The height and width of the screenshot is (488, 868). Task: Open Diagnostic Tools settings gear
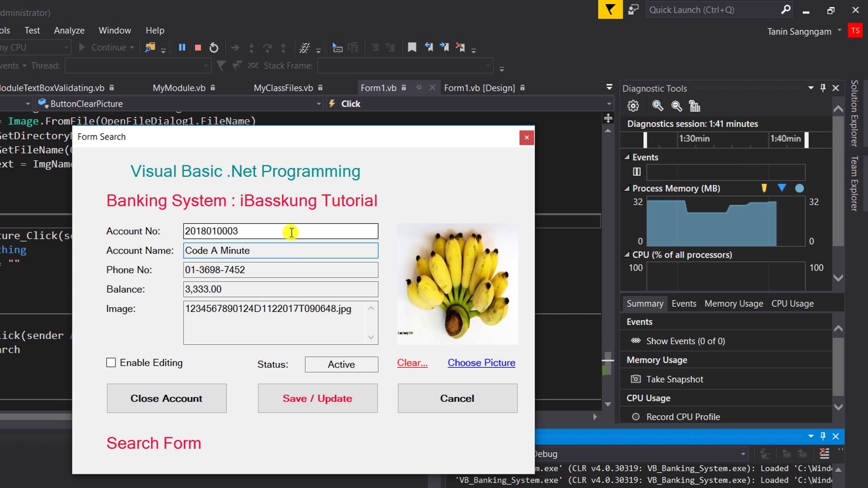click(x=633, y=106)
